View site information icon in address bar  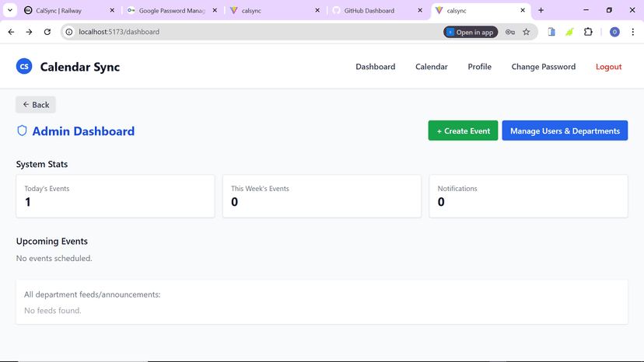pyautogui.click(x=69, y=32)
